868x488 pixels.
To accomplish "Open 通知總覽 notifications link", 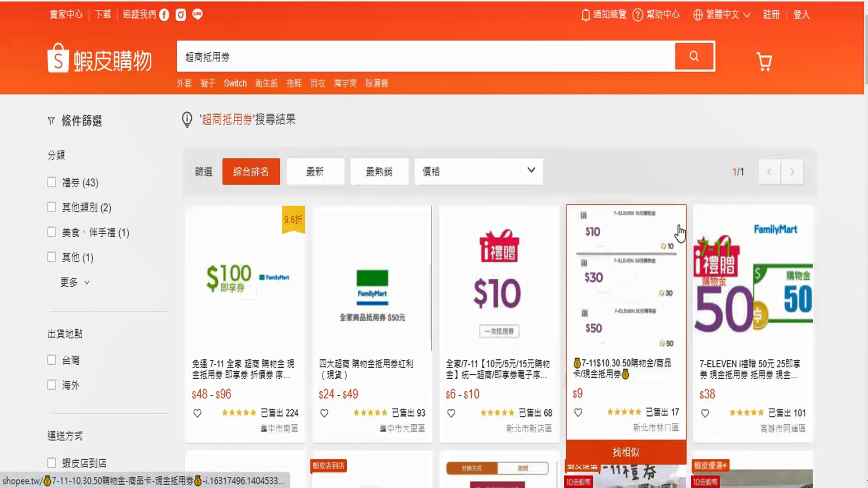I will [x=609, y=14].
